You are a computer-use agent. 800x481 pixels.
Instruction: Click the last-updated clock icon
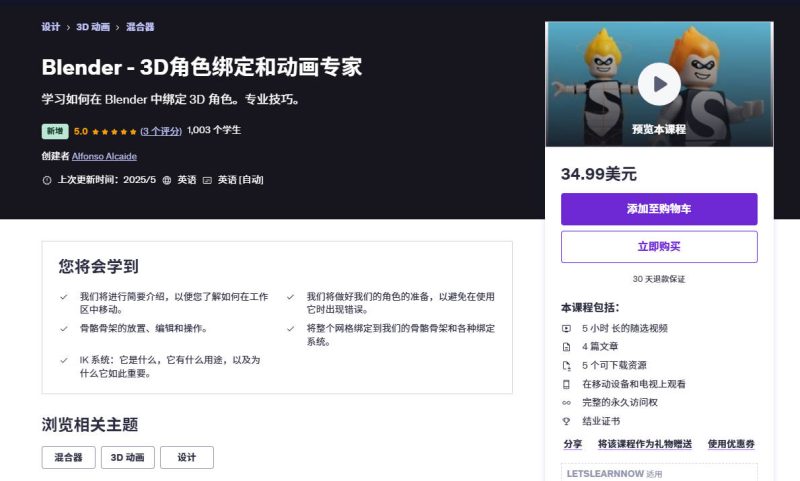tap(47, 180)
